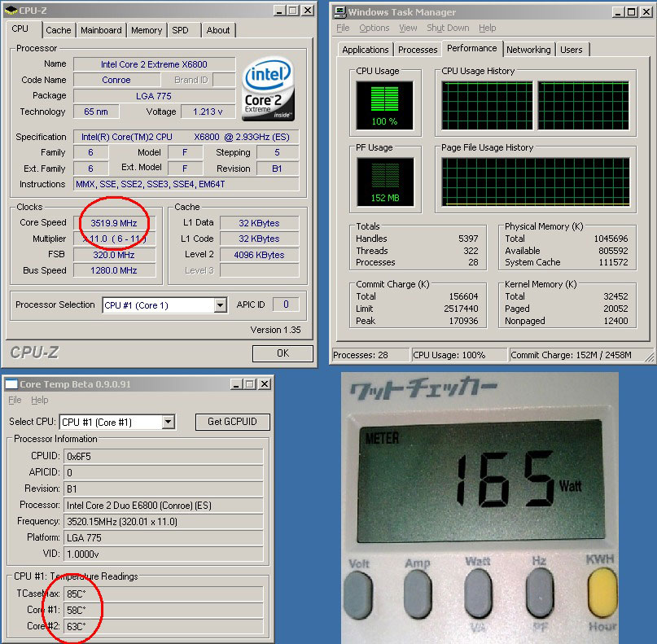Open the About tab in CPU-Z

(x=218, y=30)
